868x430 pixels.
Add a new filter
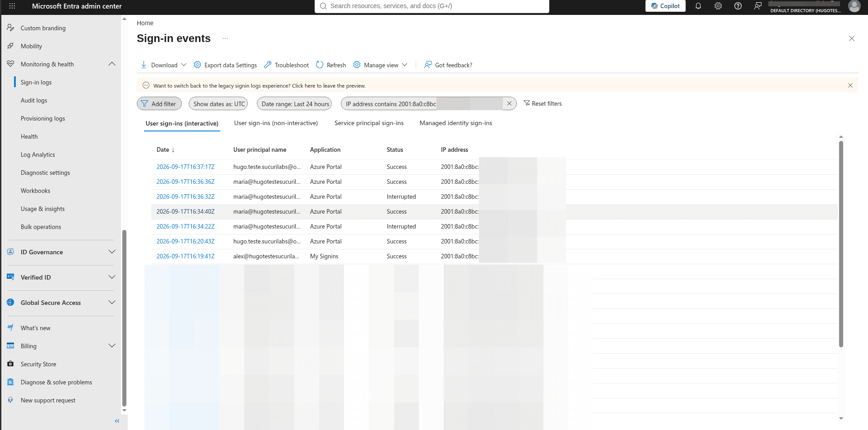coord(159,104)
